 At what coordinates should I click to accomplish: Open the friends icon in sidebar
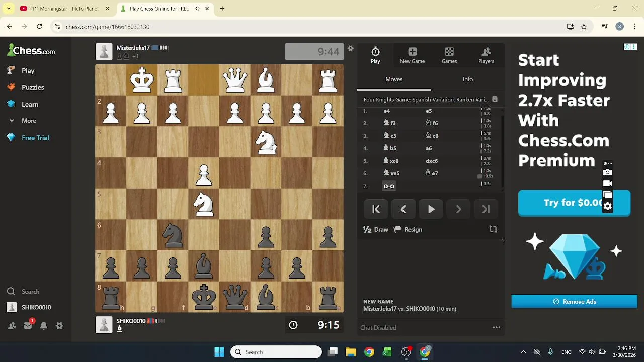coord(12,326)
